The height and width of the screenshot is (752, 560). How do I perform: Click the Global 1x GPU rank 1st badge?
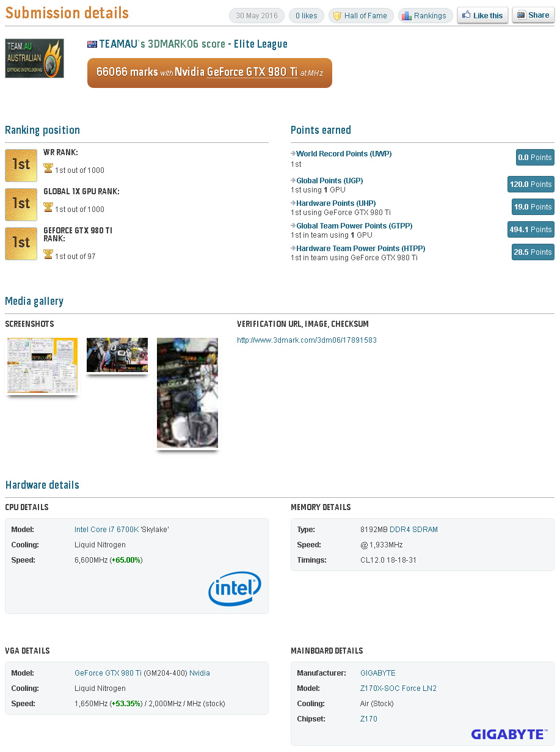click(21, 204)
